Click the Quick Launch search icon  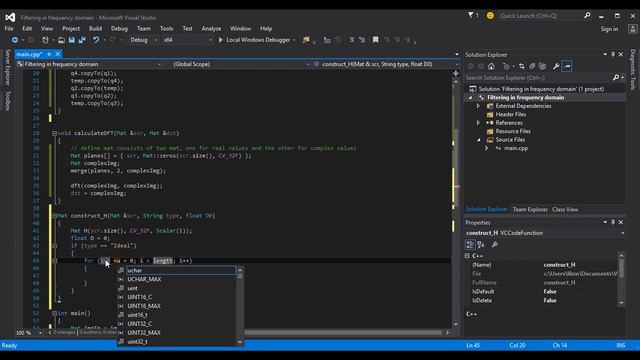coord(587,16)
